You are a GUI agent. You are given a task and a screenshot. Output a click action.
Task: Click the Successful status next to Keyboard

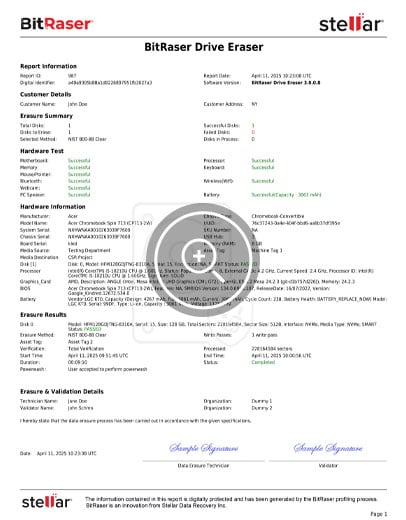263,167
